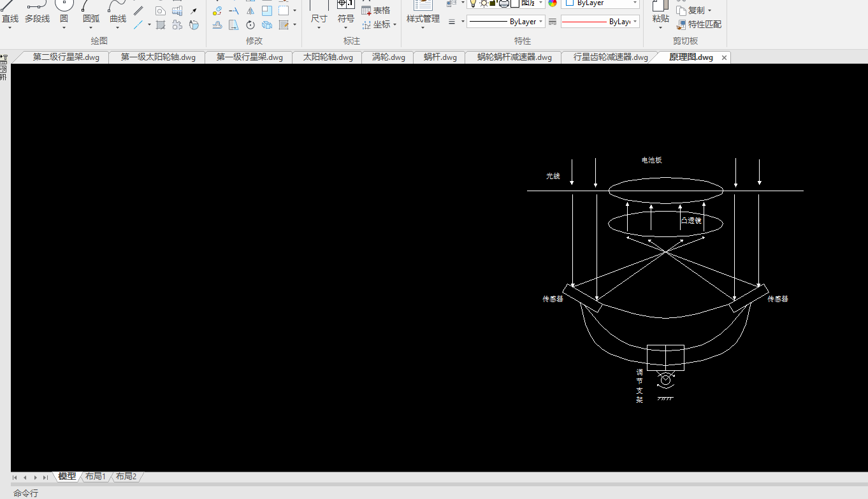Toggle the layer freeze sun icon
Viewport: 868px width, 499px height.
click(x=483, y=3)
